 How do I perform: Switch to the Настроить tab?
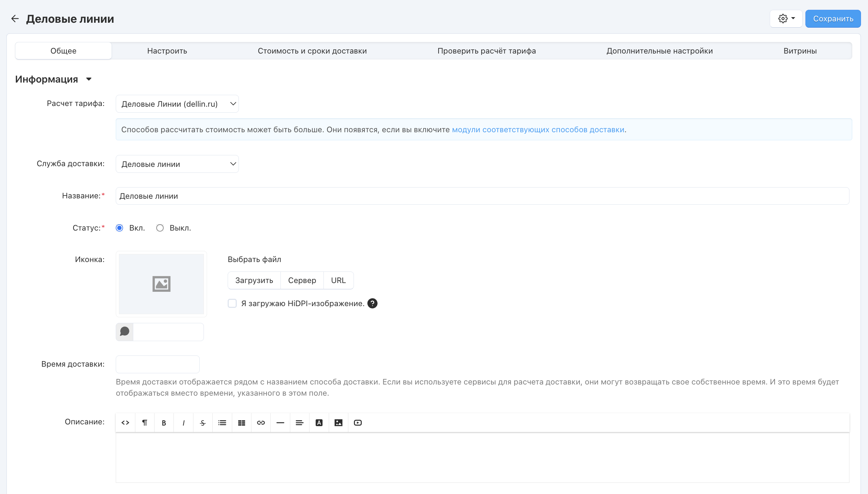coord(167,51)
